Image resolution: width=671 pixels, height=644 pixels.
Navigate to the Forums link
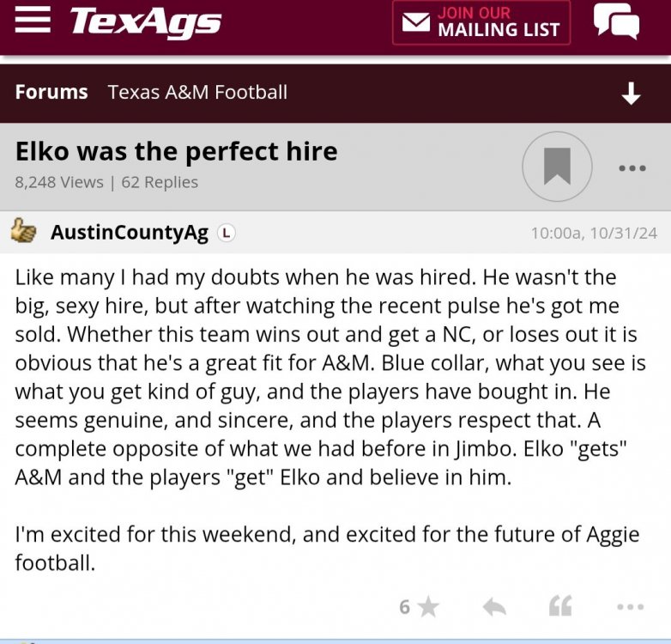pyautogui.click(x=51, y=92)
